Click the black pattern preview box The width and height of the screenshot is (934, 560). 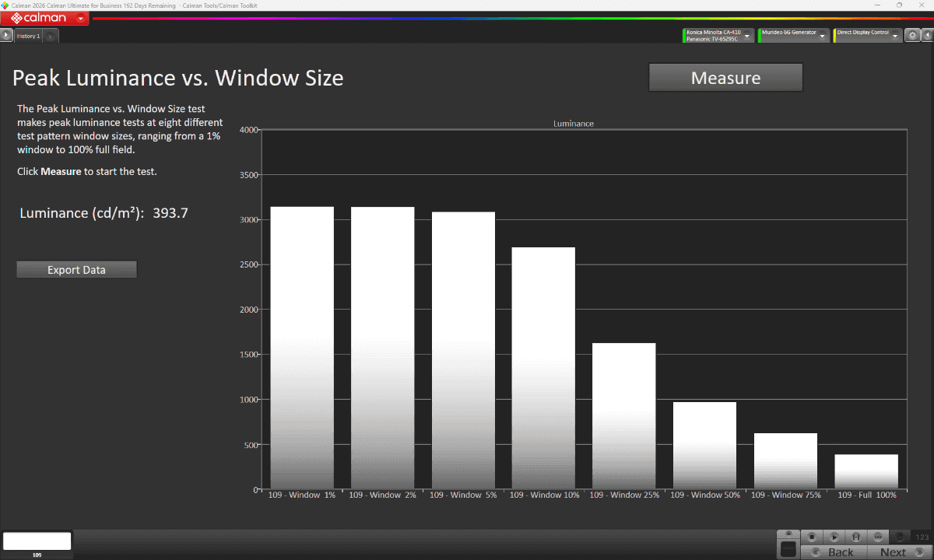point(788,549)
